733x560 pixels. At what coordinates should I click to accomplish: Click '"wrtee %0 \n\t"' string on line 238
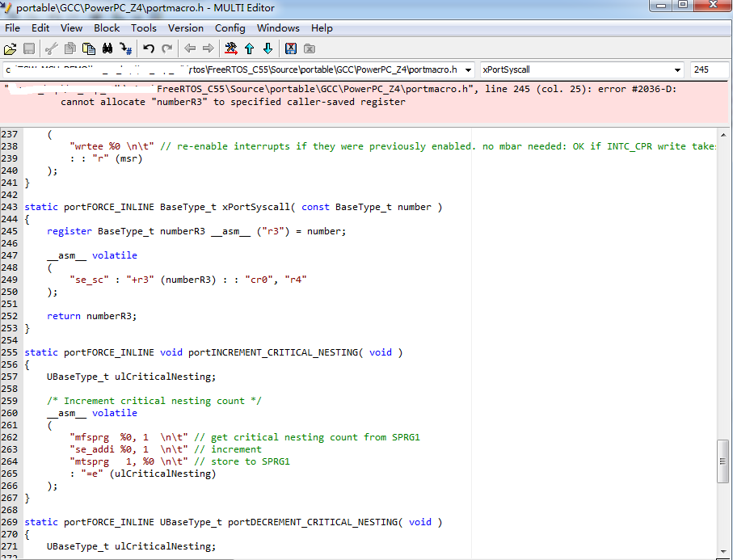[x=112, y=146]
